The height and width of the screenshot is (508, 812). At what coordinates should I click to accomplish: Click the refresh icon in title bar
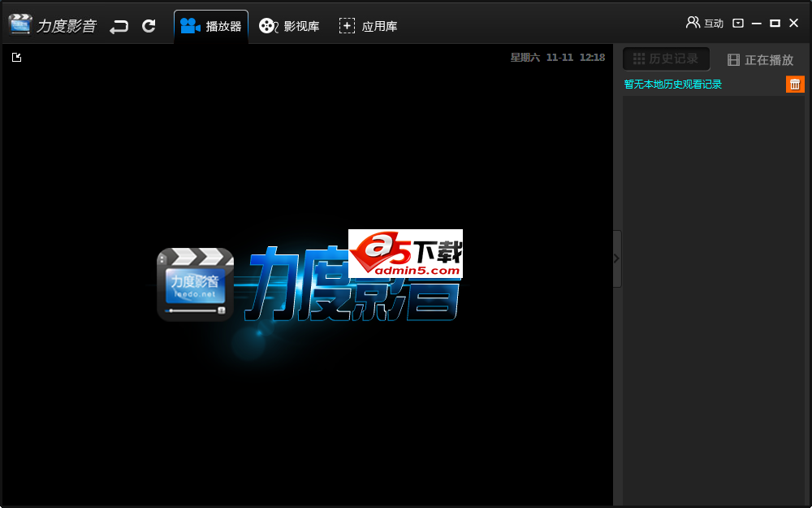[149, 26]
